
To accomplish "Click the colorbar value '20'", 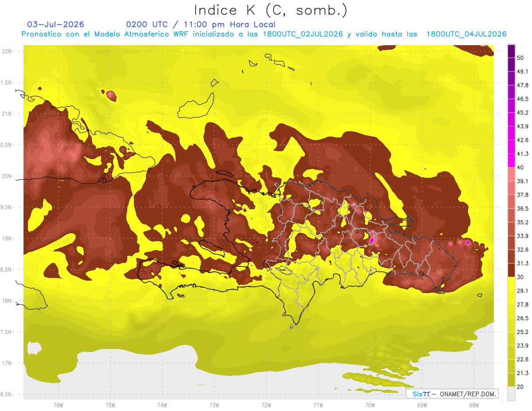I will pyautogui.click(x=521, y=387).
